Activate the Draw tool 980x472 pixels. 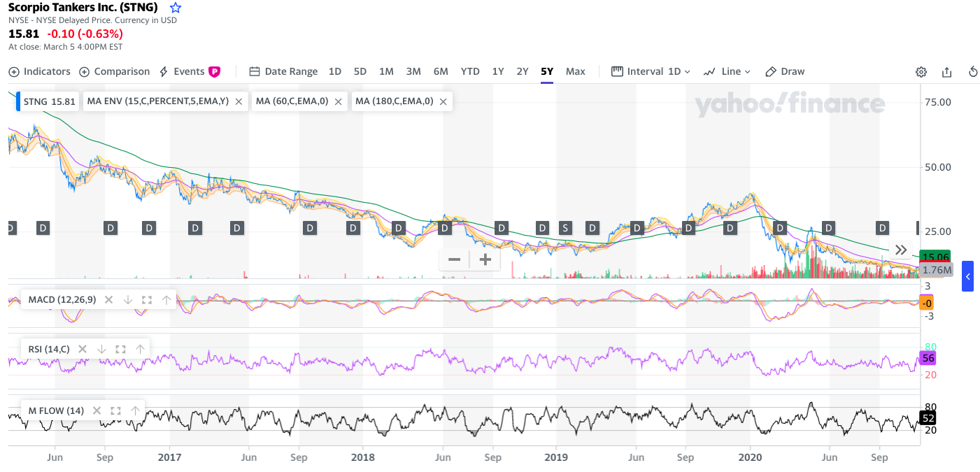(x=785, y=71)
